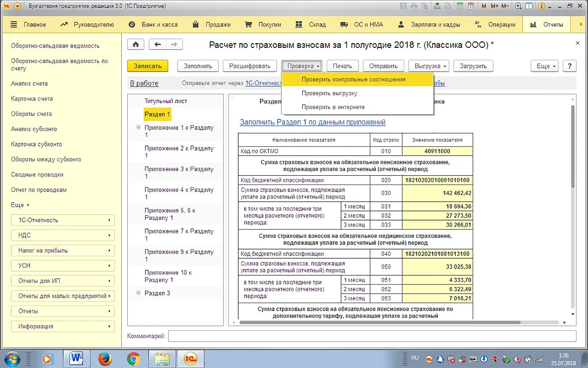Click the Комментарий input field

click(372, 336)
